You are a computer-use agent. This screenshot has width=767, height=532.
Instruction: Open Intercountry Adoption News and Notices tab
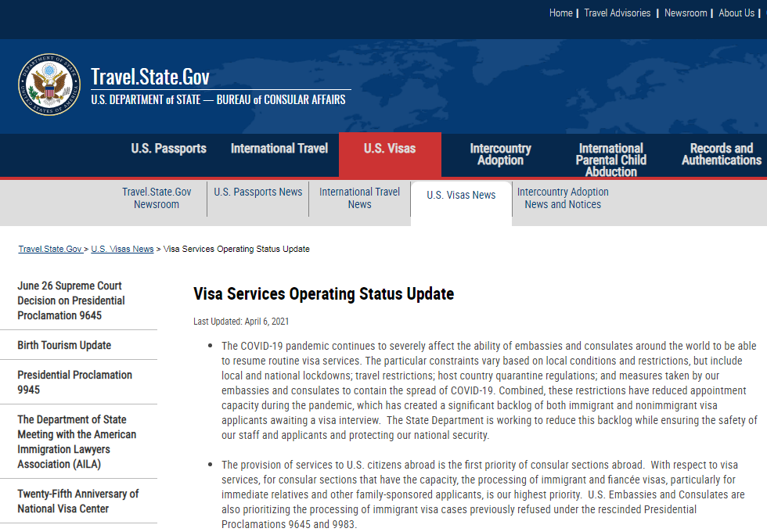tap(563, 198)
